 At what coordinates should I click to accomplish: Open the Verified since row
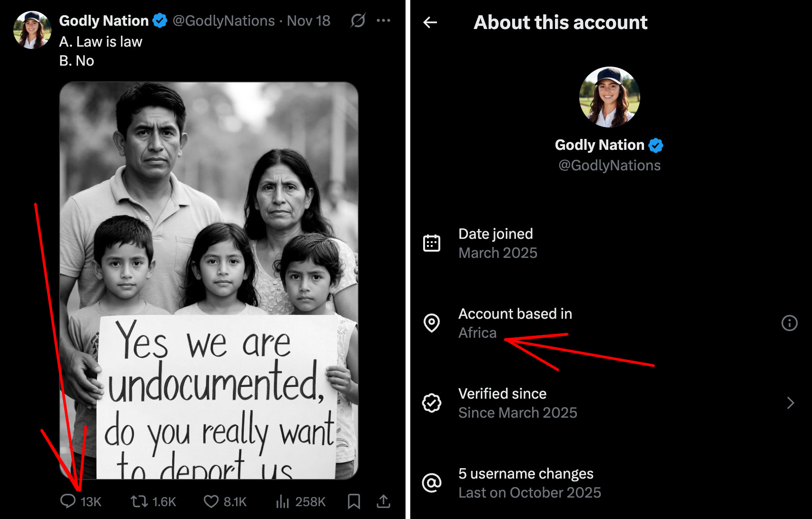(517, 403)
